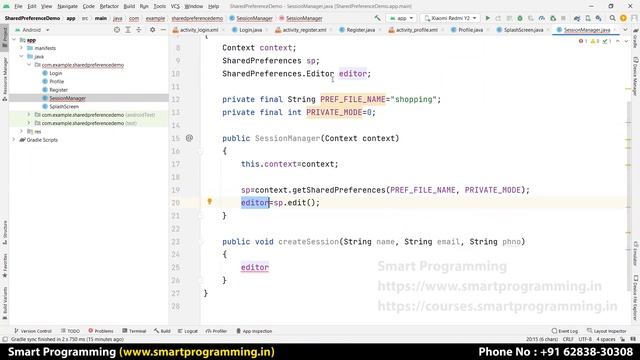Click the Profile app gauge icon
640x360 pixels.
pyautogui.click(x=542, y=18)
